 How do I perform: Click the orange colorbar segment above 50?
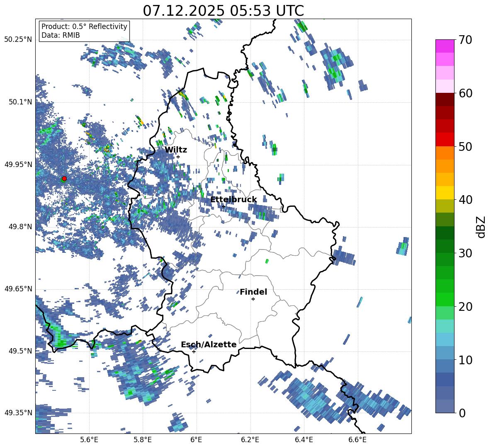tap(445, 153)
